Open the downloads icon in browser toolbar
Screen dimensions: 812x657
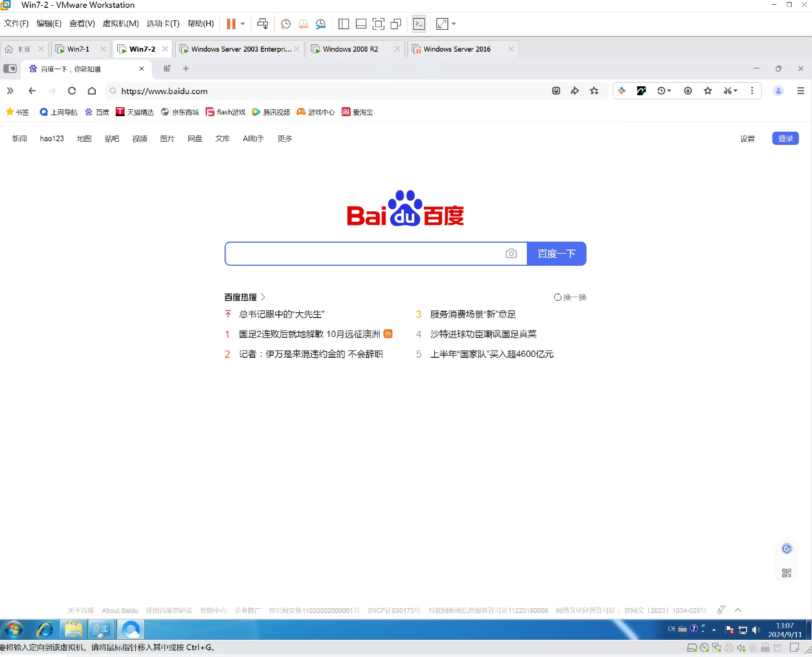tap(688, 90)
